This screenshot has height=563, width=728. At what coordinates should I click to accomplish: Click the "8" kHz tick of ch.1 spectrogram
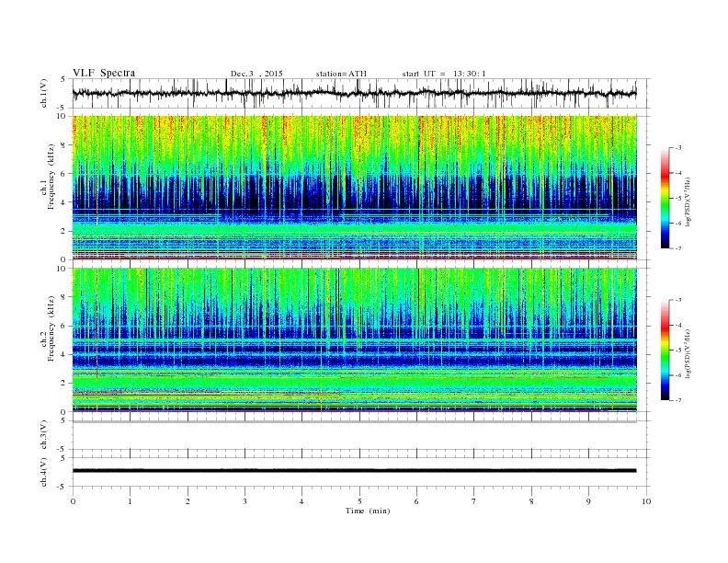[64, 145]
